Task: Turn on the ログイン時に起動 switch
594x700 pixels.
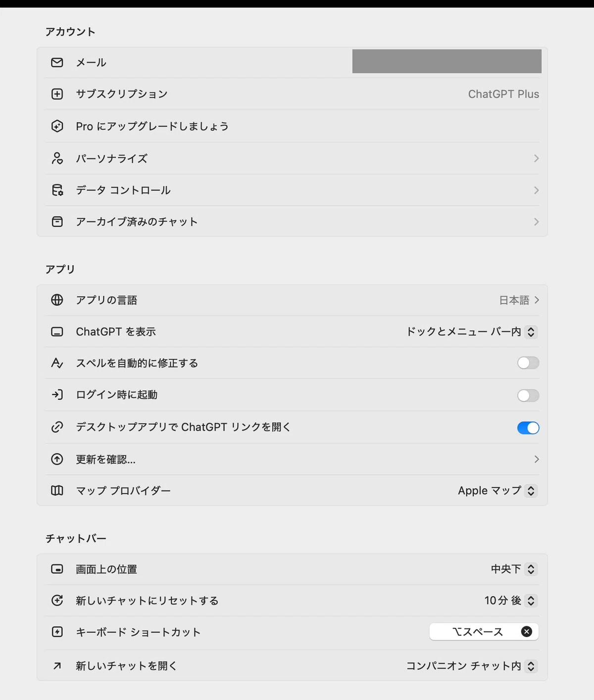Action: [528, 395]
